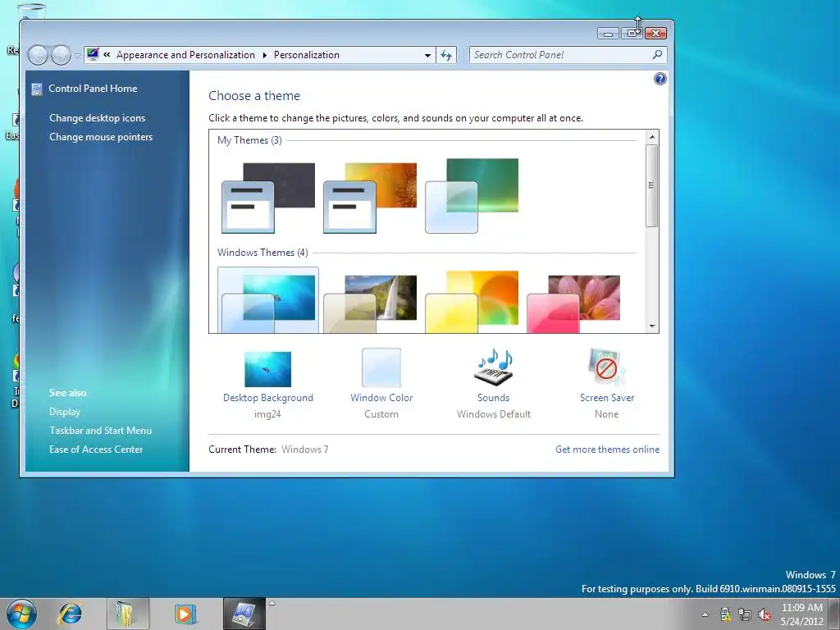Click the Window Color text link

[x=381, y=398]
